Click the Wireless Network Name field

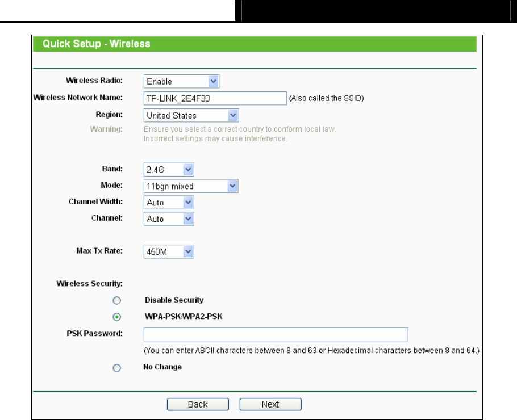click(x=215, y=99)
